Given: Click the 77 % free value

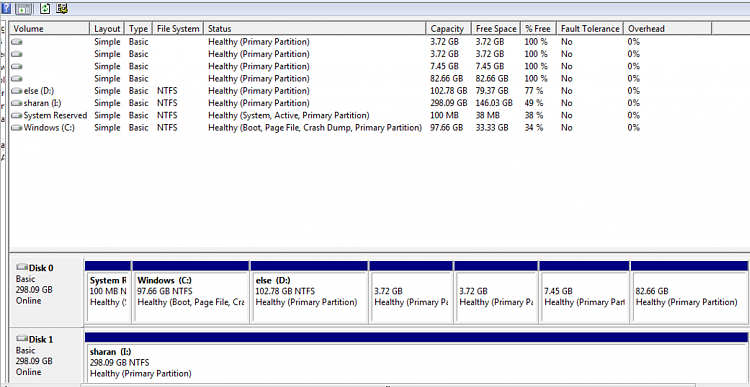Looking at the screenshot, I should 534,91.
